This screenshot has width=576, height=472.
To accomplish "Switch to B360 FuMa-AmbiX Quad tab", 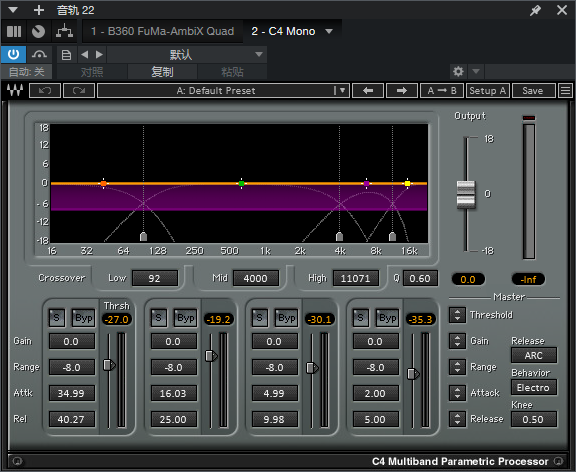I will 162,32.
